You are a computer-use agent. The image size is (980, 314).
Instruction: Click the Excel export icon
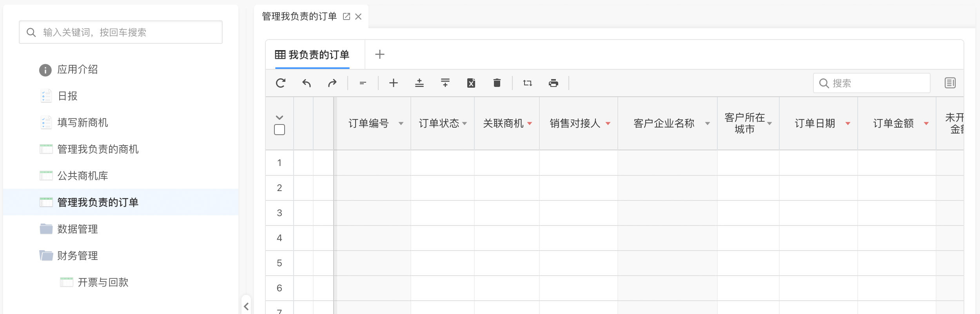pyautogui.click(x=471, y=83)
